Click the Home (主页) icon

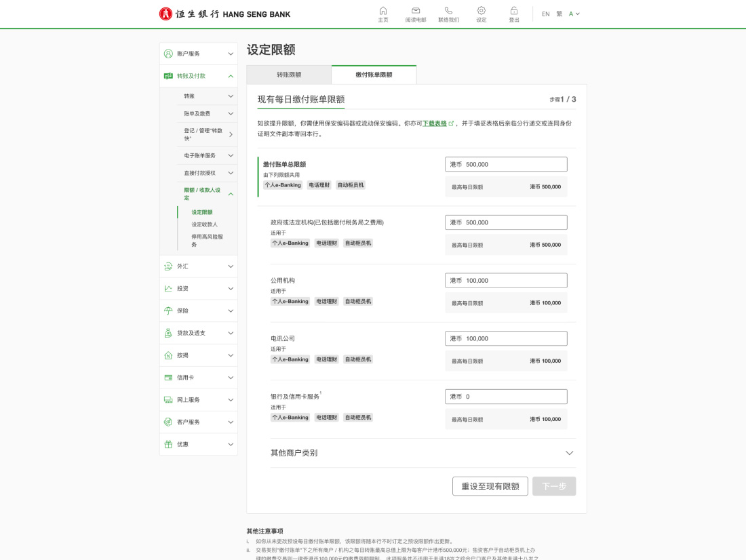click(x=383, y=11)
